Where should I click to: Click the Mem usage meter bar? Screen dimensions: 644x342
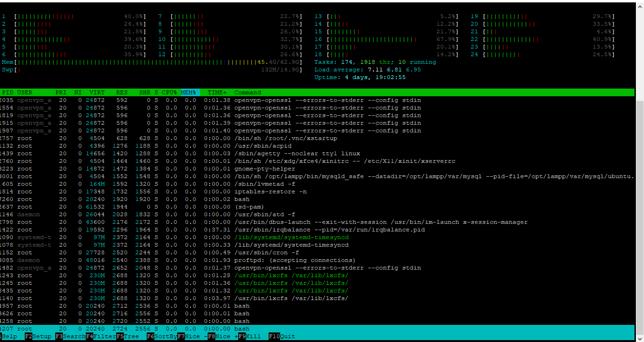(x=152, y=62)
